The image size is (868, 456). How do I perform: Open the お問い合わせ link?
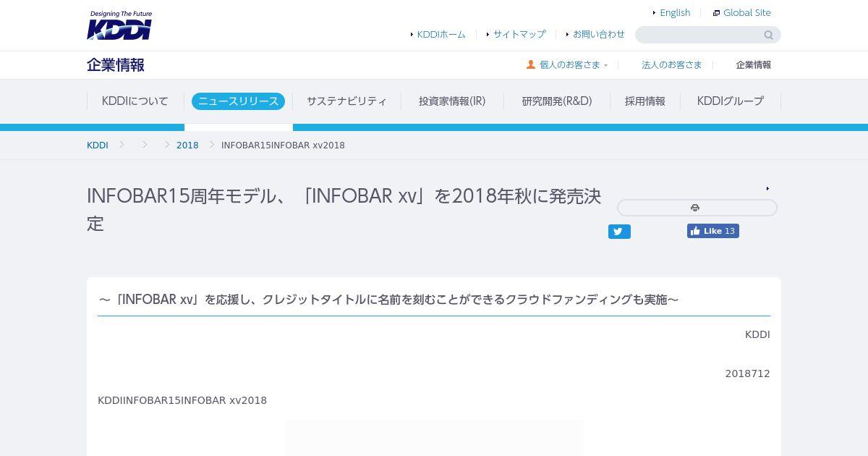(599, 34)
